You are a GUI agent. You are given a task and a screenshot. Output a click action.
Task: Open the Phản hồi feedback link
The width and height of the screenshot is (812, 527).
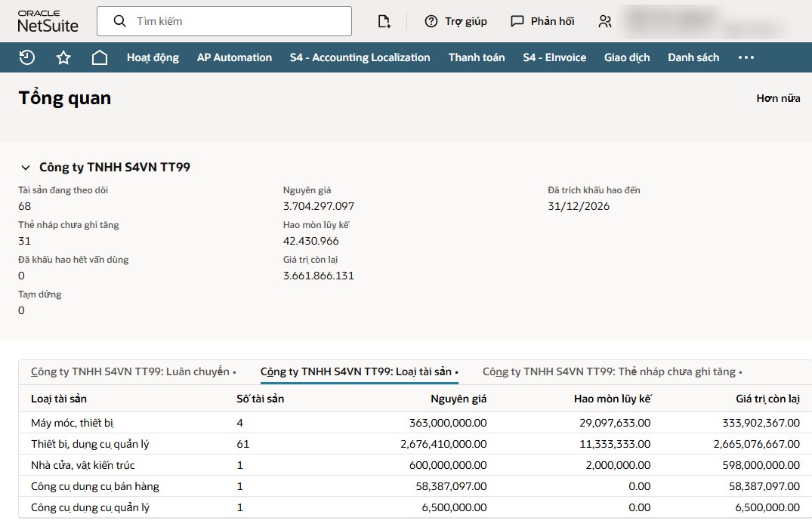(542, 21)
